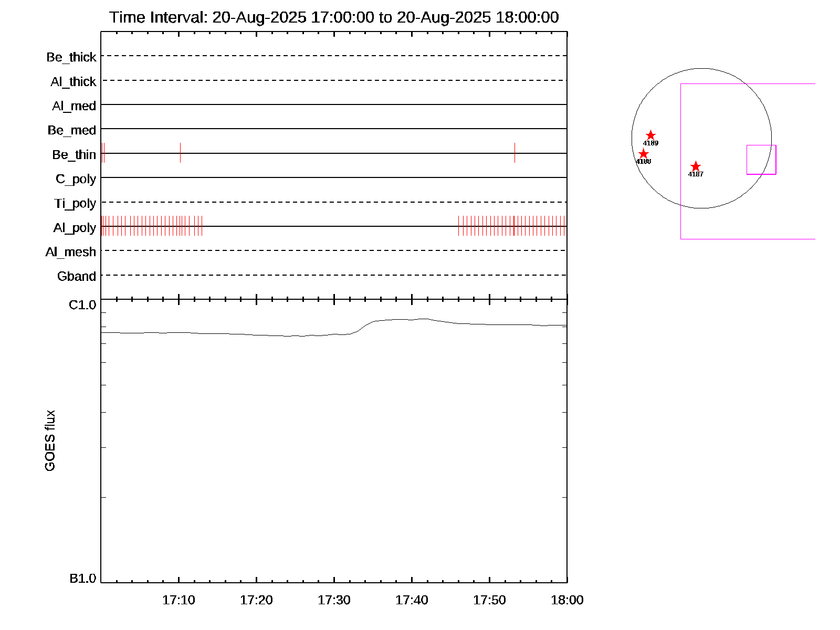Image resolution: width=840 pixels, height=630 pixels.
Task: Click the red star for region 4188
Action: (643, 154)
